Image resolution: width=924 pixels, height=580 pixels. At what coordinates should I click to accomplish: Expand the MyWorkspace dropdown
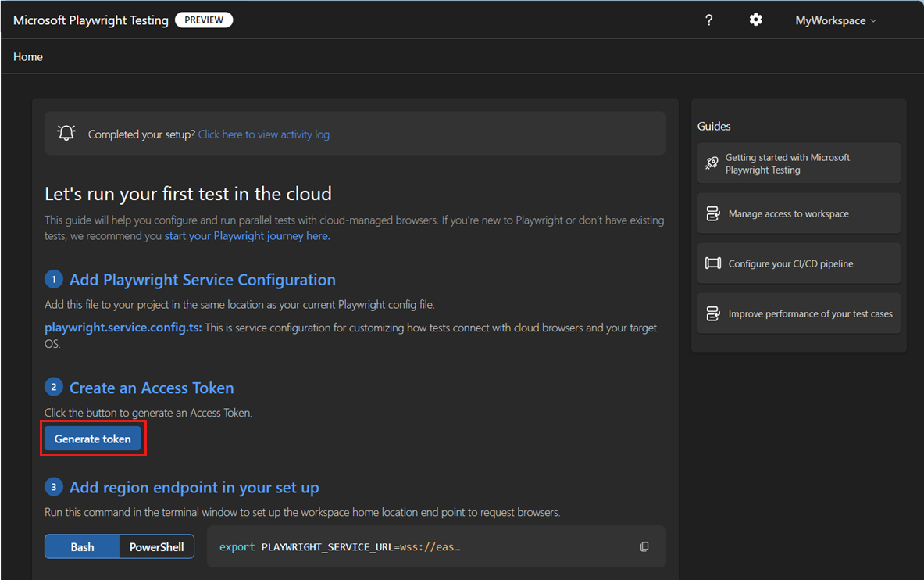pos(836,20)
